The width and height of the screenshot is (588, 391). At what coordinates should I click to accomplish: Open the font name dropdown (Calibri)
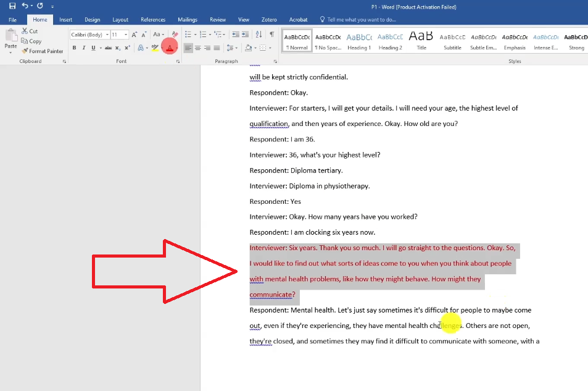click(89, 35)
